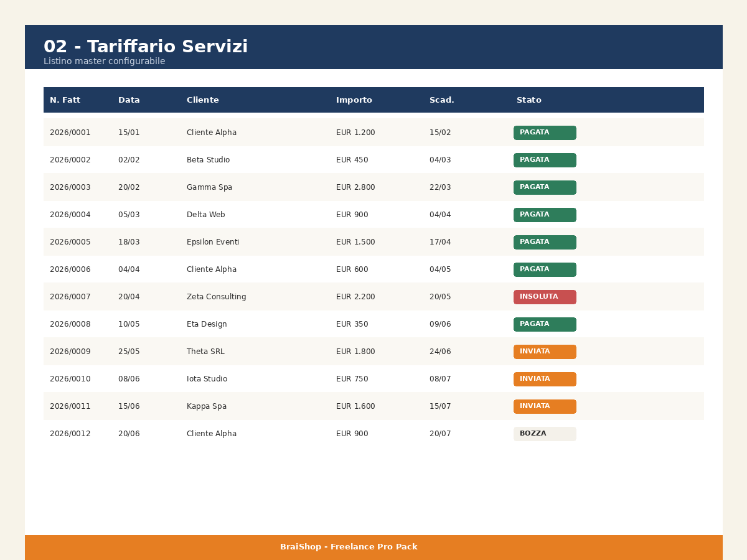Click due date '20/05'
The width and height of the screenshot is (747, 560).
[x=440, y=297]
